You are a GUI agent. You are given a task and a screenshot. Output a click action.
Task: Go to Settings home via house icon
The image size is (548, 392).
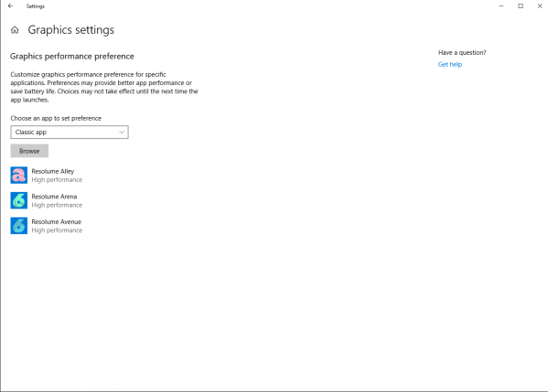click(15, 30)
